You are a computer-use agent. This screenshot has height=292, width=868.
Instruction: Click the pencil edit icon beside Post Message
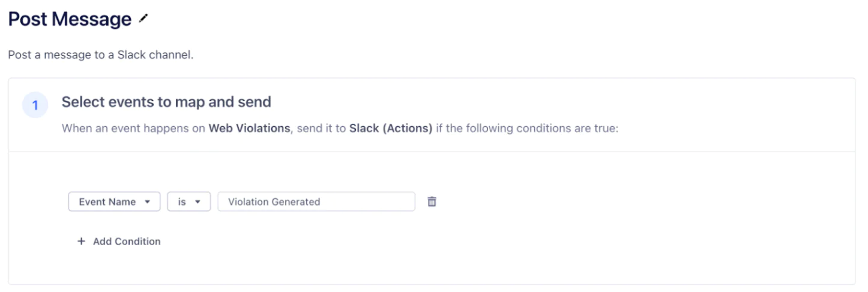point(143,19)
